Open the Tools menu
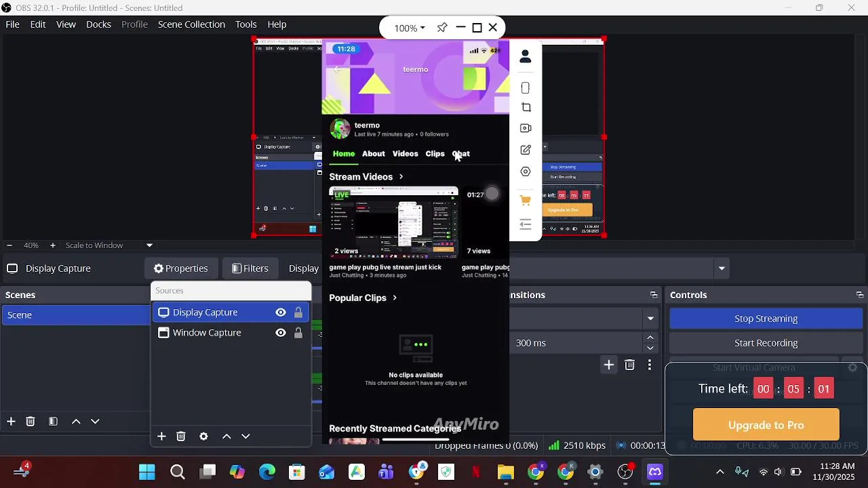Viewport: 868px width, 488px height. (x=245, y=24)
